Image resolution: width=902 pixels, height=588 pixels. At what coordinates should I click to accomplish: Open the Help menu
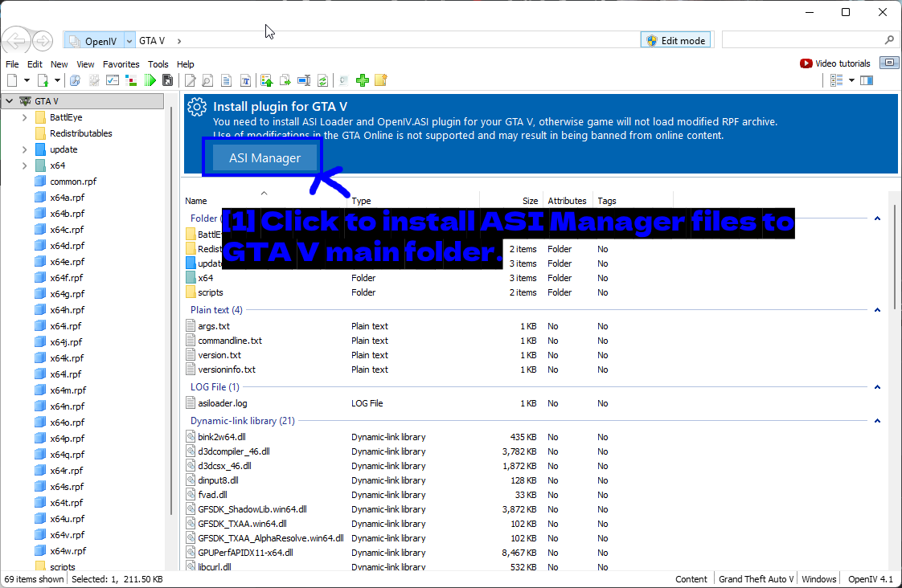tap(185, 64)
